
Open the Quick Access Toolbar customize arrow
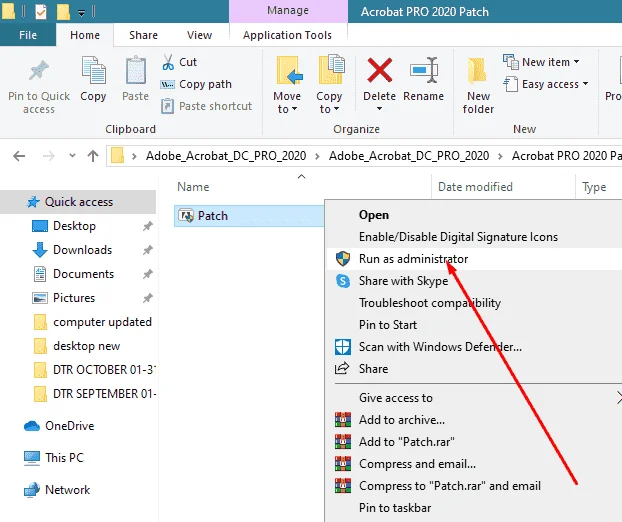pyautogui.click(x=81, y=13)
